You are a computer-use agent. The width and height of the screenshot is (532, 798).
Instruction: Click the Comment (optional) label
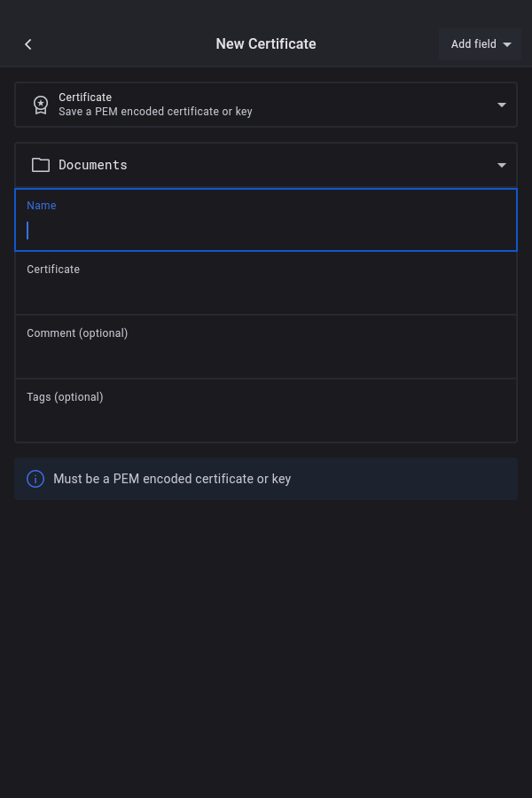pyautogui.click(x=77, y=333)
